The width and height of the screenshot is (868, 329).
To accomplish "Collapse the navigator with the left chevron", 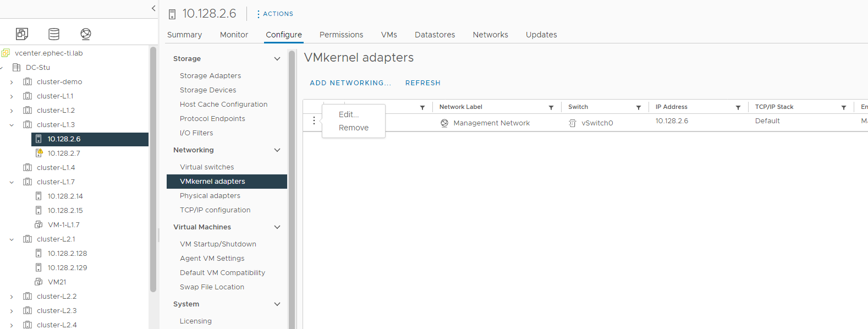I will coord(153,8).
